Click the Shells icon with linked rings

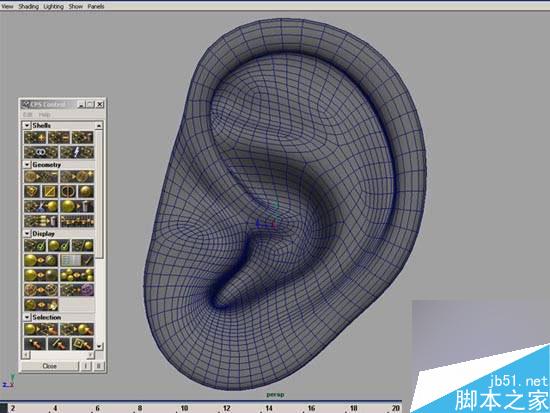coord(41,152)
